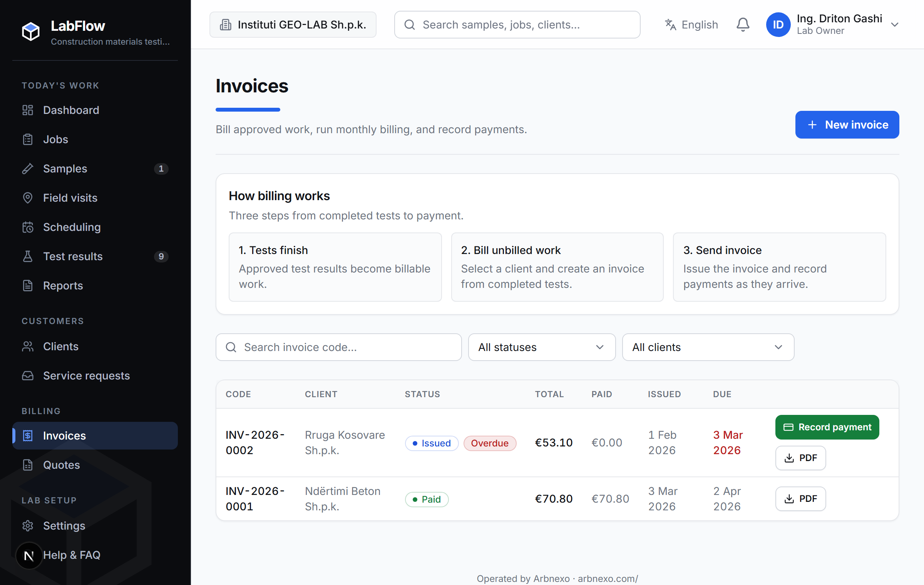Viewport: 924px width, 585px height.
Task: Click the ID user avatar
Action: 778,25
